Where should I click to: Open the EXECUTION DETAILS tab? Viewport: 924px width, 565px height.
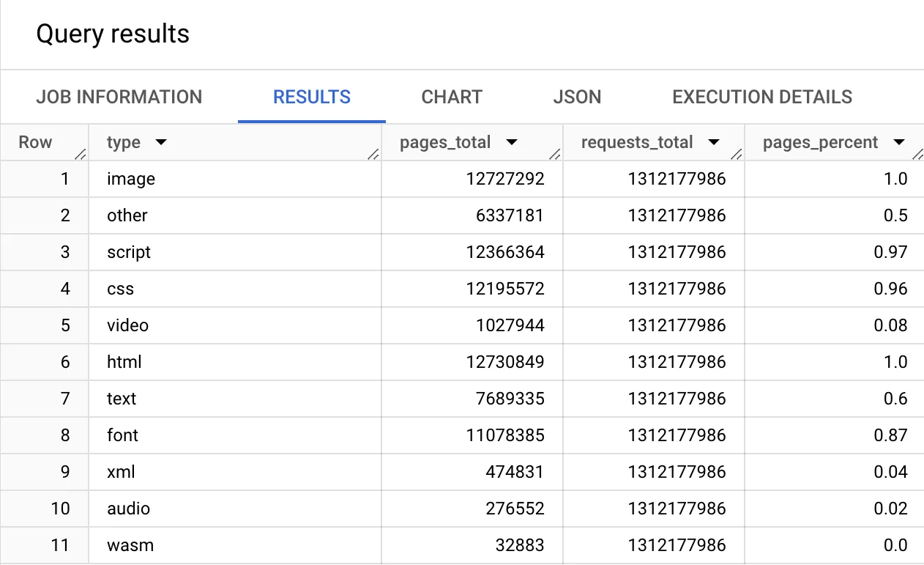tap(762, 97)
